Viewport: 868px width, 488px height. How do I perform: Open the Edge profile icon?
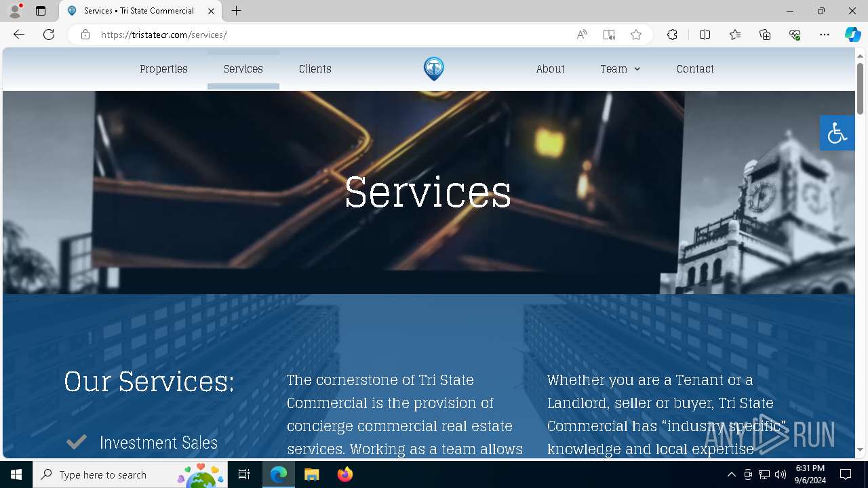15,11
